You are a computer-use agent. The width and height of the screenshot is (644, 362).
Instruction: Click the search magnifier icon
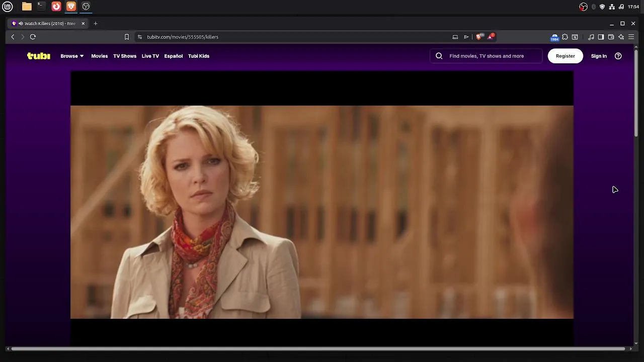439,56
